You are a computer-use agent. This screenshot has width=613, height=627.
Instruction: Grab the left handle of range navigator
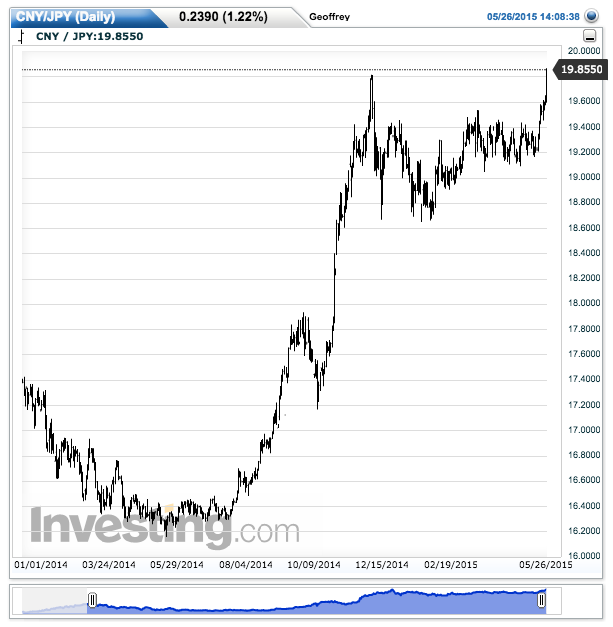coord(92,600)
